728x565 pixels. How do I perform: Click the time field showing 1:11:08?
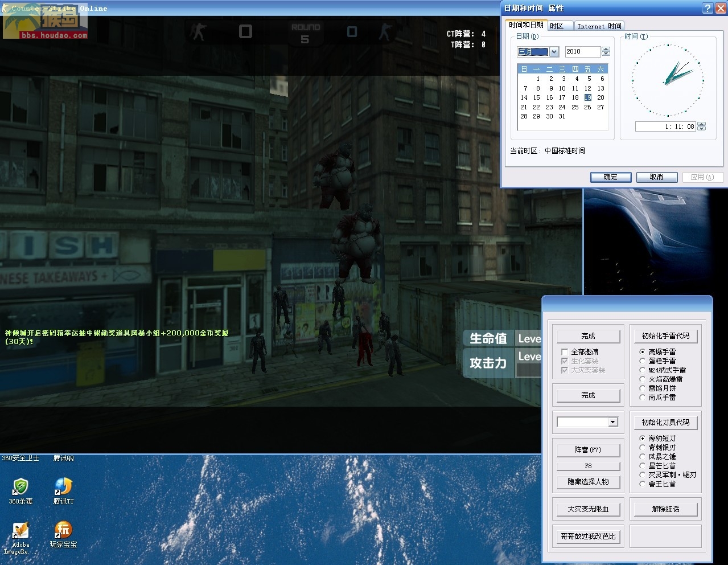(665, 126)
